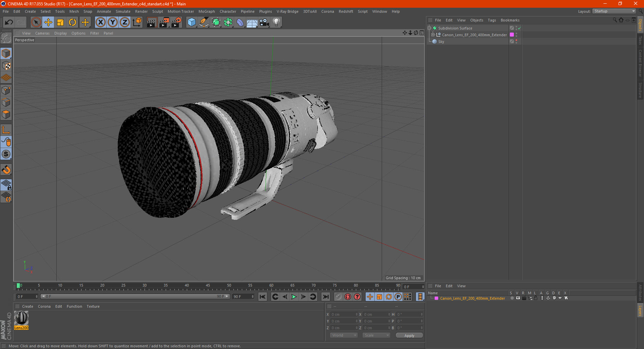Viewport: 644px width, 349px height.
Task: Click the Enable Axis icon
Action: [6, 130]
